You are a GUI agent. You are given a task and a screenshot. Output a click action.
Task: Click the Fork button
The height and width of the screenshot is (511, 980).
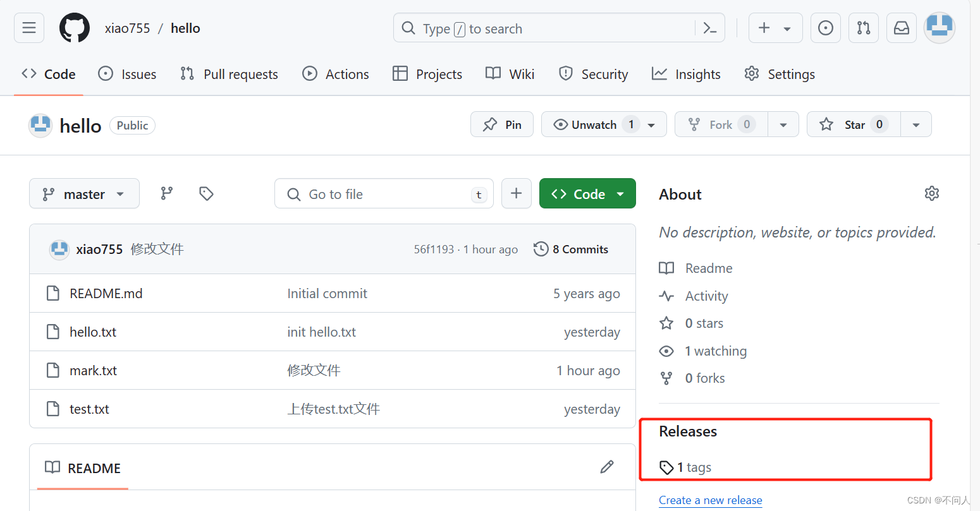(x=721, y=124)
